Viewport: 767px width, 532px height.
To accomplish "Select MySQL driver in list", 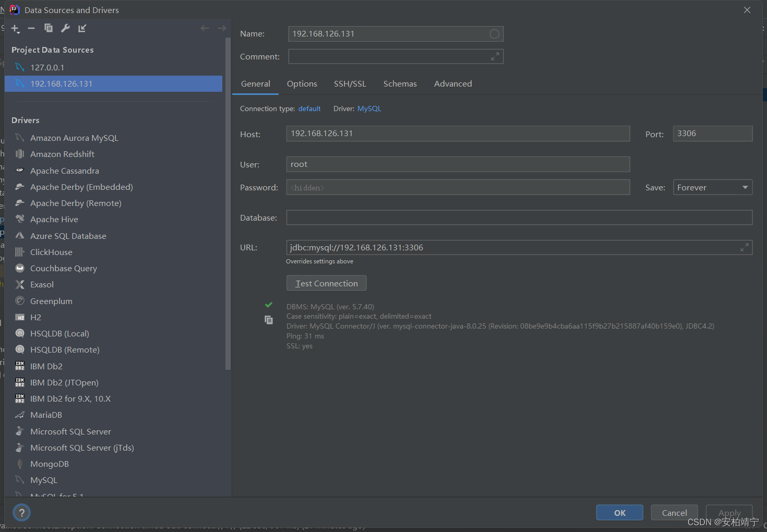I will click(x=114, y=480).
